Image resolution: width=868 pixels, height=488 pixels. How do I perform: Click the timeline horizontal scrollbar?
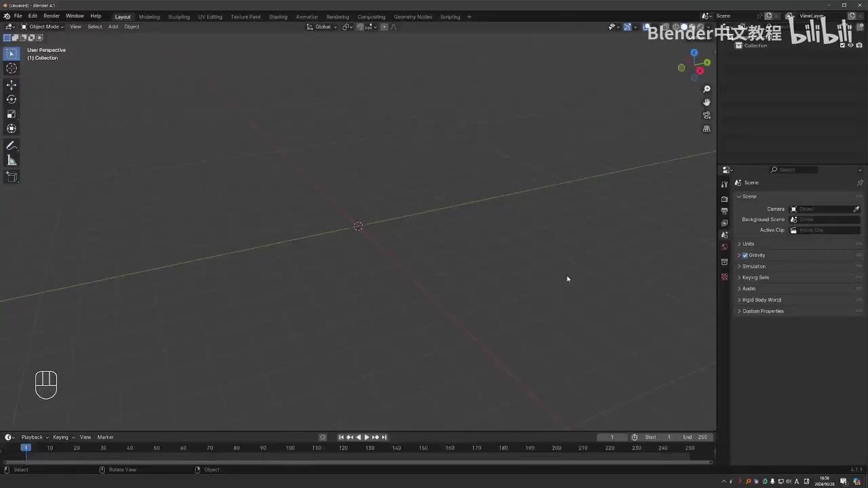click(x=357, y=463)
